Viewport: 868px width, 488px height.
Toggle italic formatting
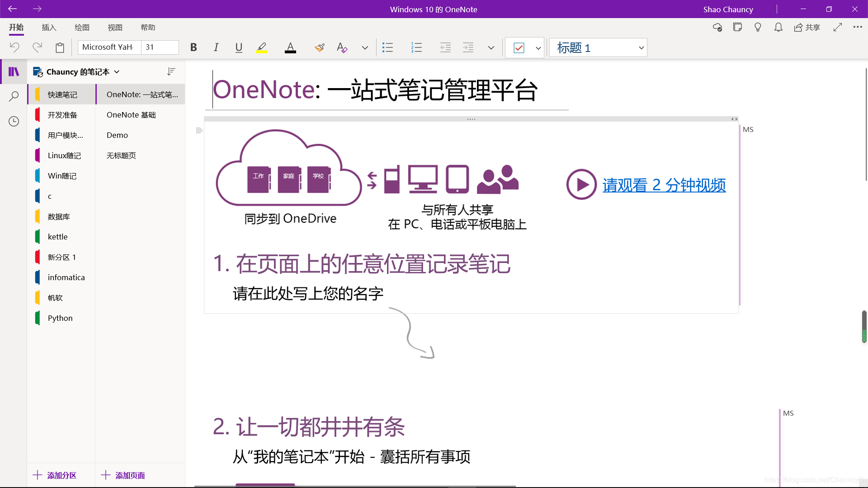tap(216, 47)
